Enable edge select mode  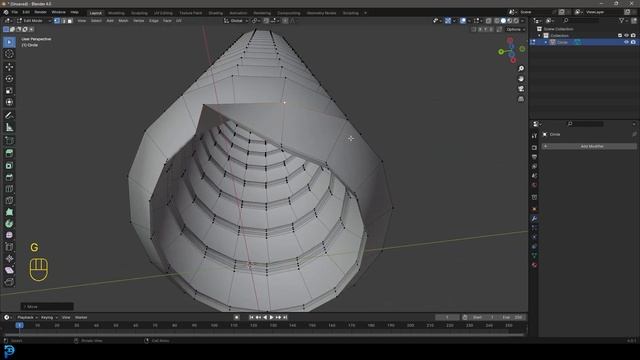63,20
